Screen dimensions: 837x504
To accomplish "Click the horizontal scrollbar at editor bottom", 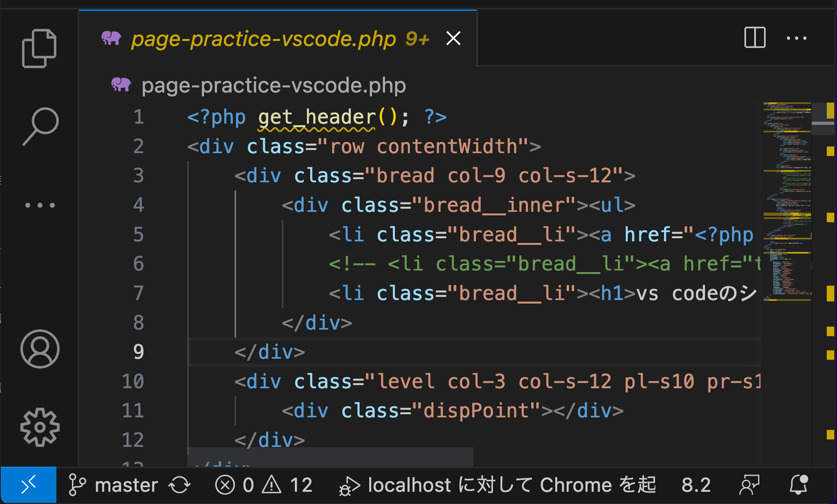I will pos(330,457).
